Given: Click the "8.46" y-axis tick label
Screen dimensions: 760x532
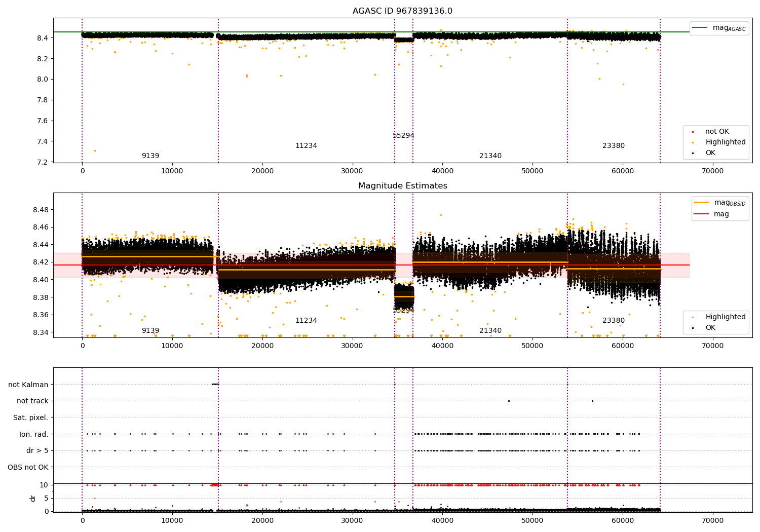Looking at the screenshot, I should pos(41,227).
